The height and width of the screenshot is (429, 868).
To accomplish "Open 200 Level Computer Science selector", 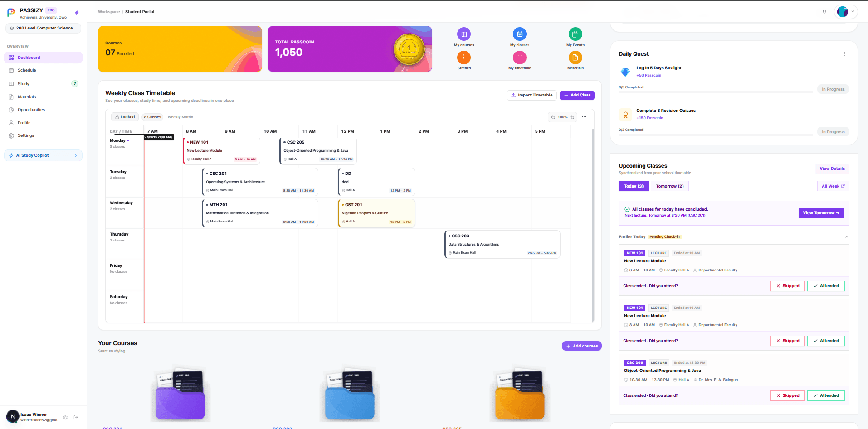I will coord(44,28).
